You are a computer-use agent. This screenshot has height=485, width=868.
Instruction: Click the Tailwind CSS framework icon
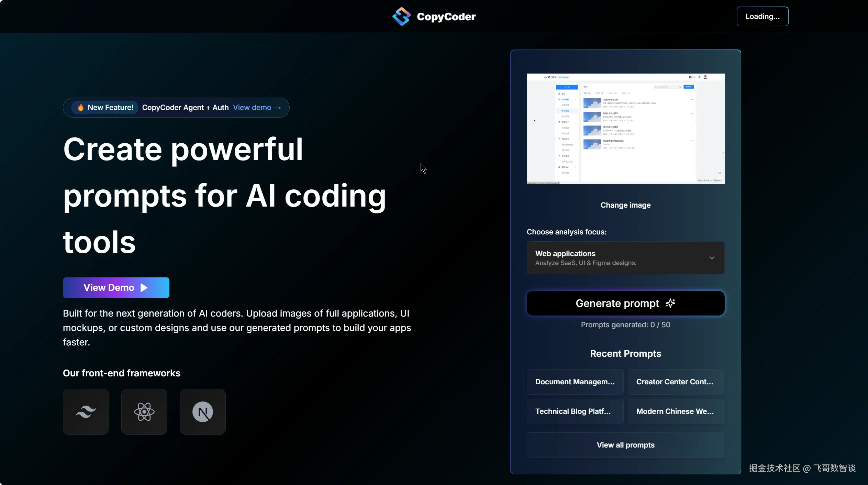86,411
